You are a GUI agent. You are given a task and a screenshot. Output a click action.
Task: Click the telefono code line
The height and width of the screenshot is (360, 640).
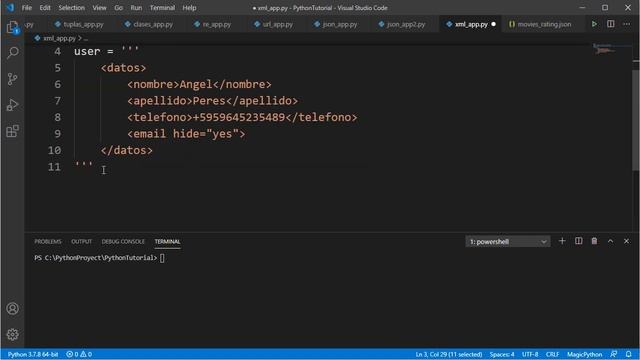click(x=242, y=118)
